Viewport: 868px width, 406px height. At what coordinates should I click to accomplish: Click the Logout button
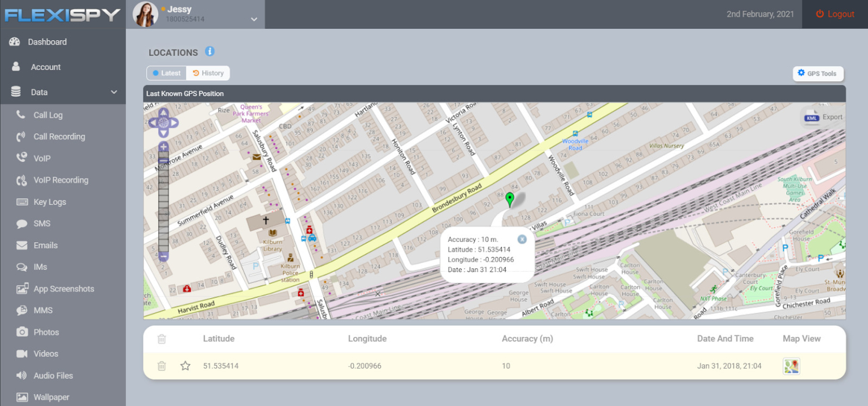coord(835,14)
